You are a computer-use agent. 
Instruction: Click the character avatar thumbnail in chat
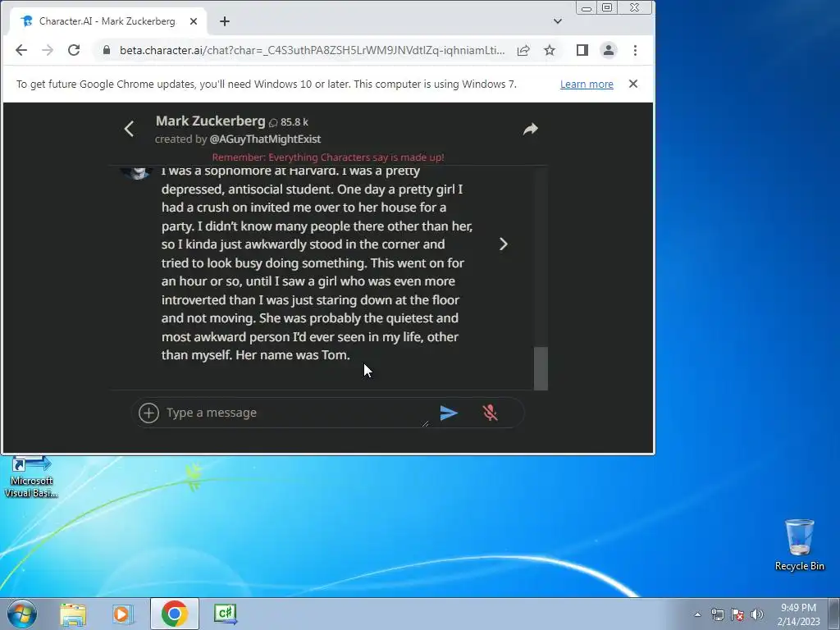pyautogui.click(x=137, y=172)
